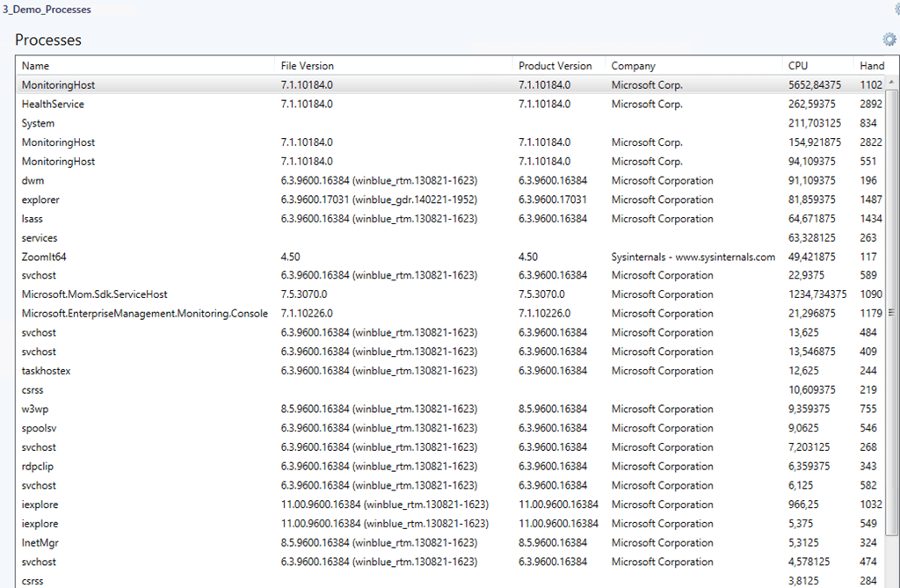Select the svchost row with CPU 13,546875
The height and width of the screenshot is (588, 900).
point(451,352)
